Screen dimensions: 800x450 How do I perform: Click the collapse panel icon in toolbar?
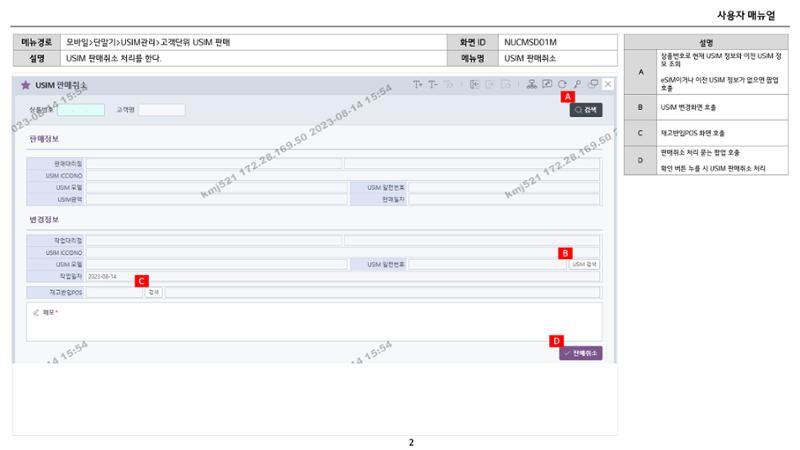(474, 84)
